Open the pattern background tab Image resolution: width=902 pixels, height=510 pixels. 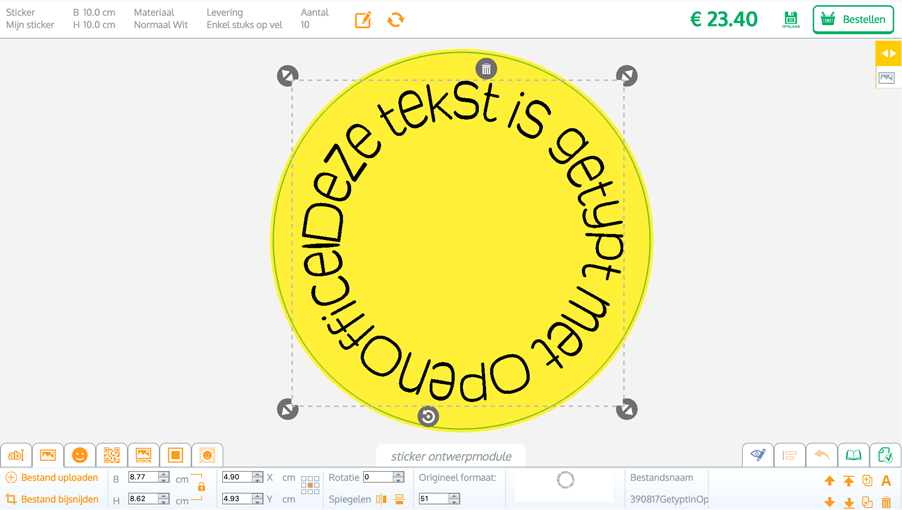(x=207, y=455)
